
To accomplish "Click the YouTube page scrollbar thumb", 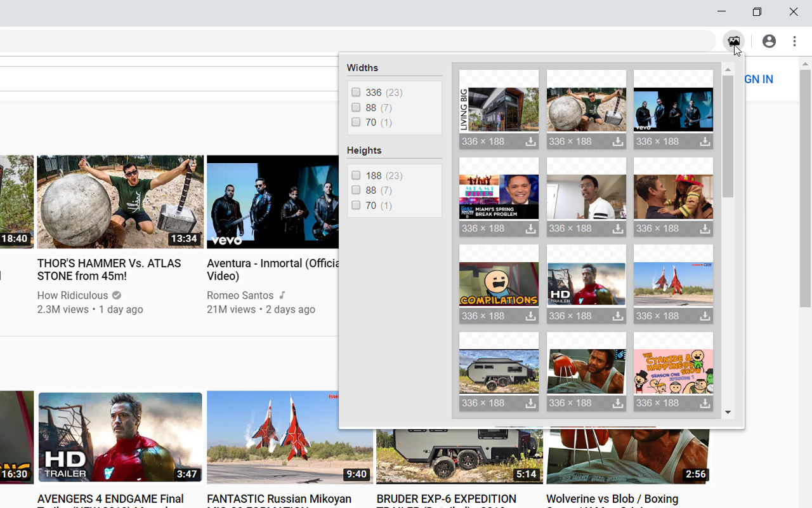I will [x=806, y=189].
